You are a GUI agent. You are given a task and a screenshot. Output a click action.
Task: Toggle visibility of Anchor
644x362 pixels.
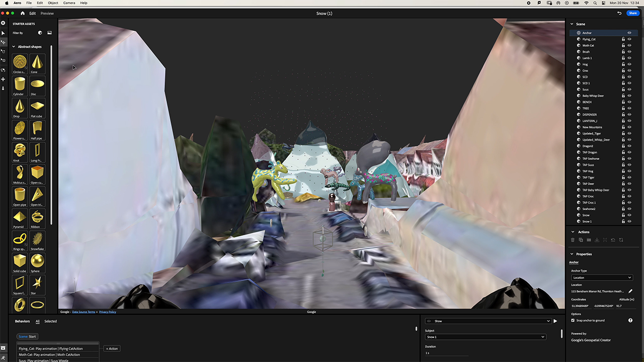[629, 33]
